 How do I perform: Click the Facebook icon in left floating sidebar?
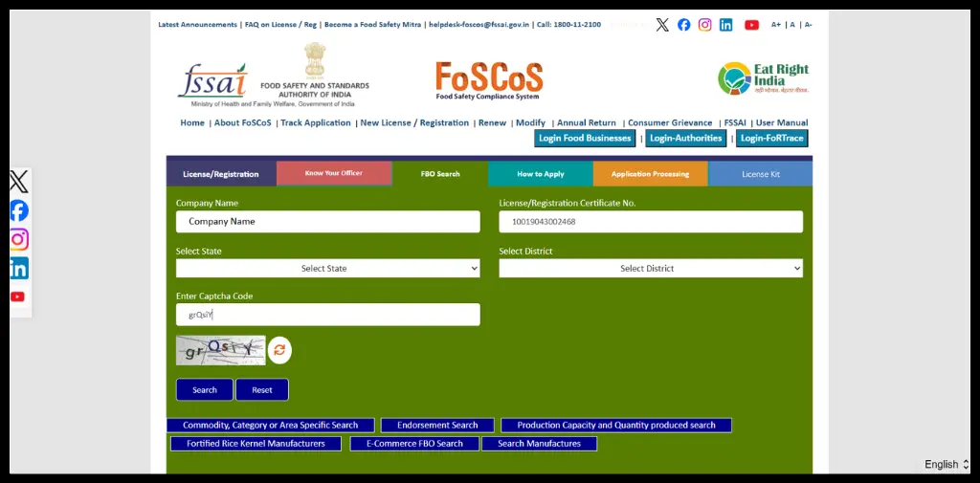click(19, 210)
